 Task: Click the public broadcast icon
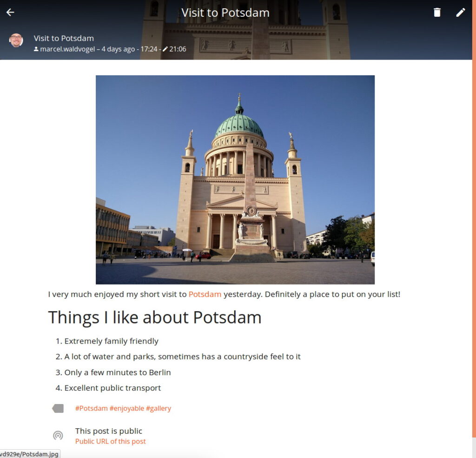[x=58, y=436]
